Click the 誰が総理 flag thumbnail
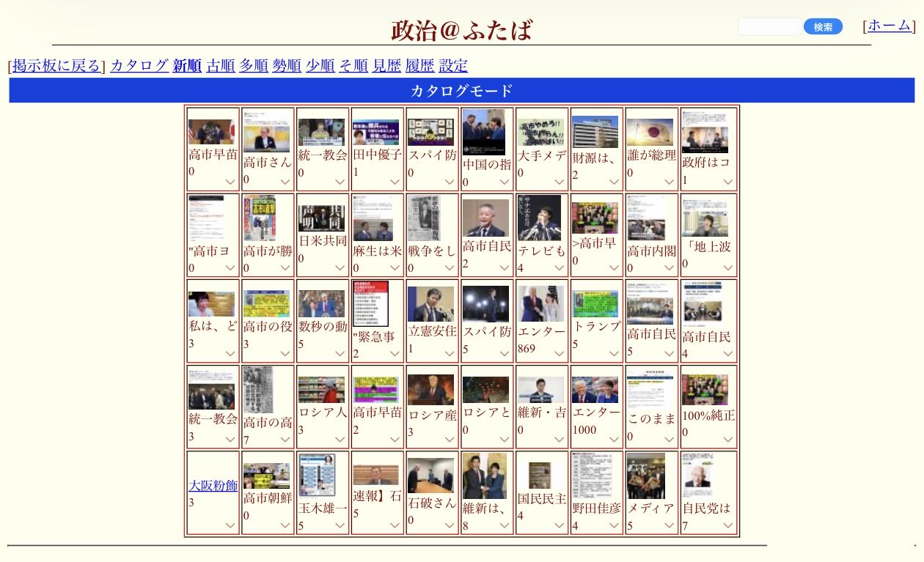 tap(650, 133)
